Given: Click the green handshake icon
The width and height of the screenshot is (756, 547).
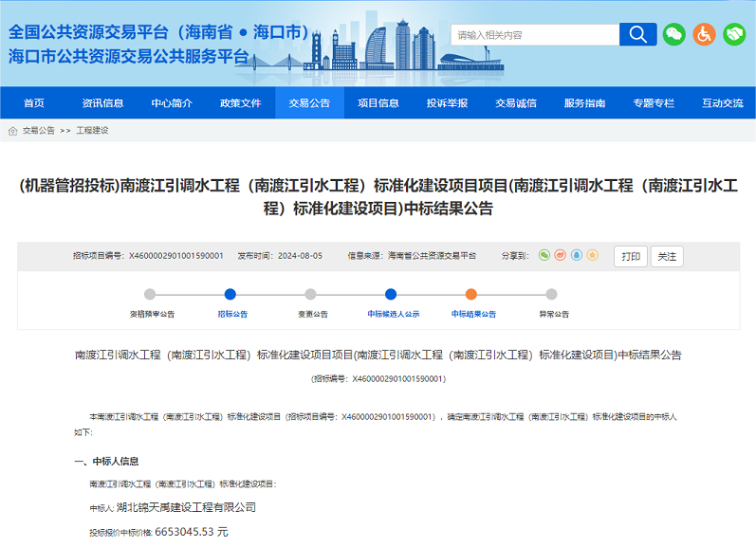Looking at the screenshot, I should 733,35.
